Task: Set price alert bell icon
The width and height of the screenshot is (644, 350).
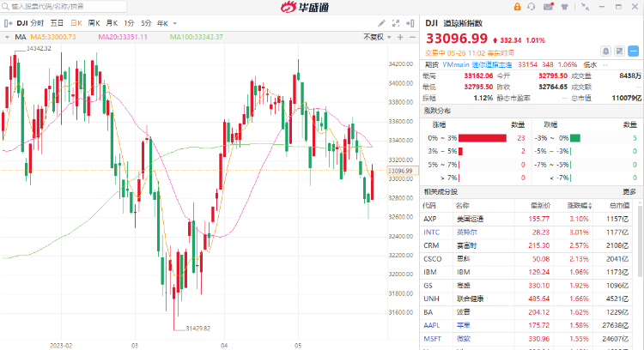Action: [x=606, y=51]
